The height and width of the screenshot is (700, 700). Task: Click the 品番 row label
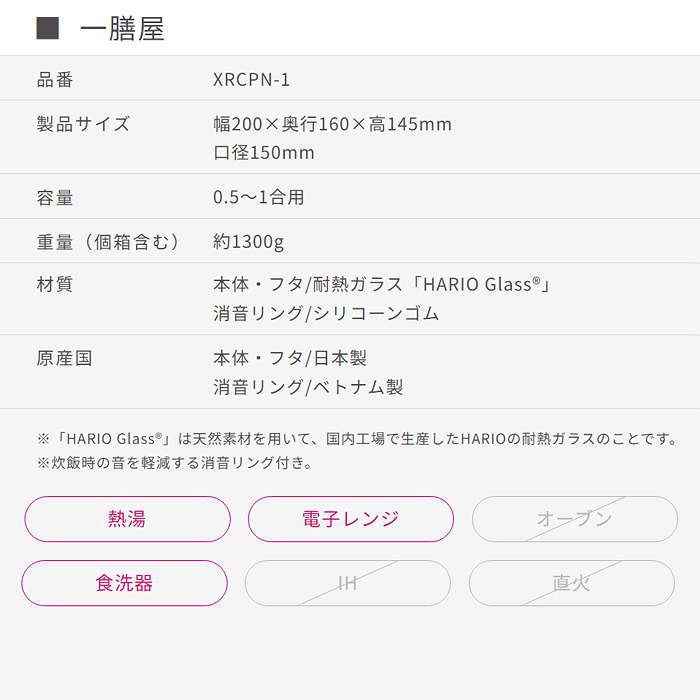55,80
